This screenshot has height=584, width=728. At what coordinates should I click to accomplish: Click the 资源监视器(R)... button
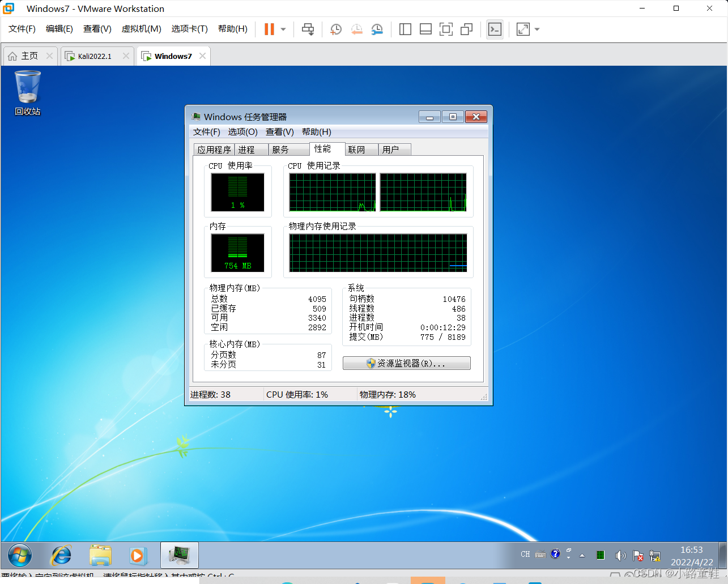407,363
